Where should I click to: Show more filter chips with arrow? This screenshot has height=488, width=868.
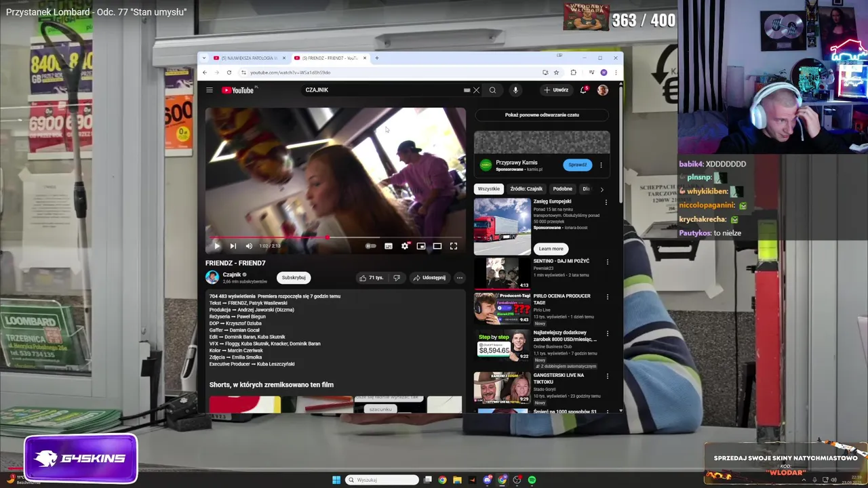(x=601, y=189)
